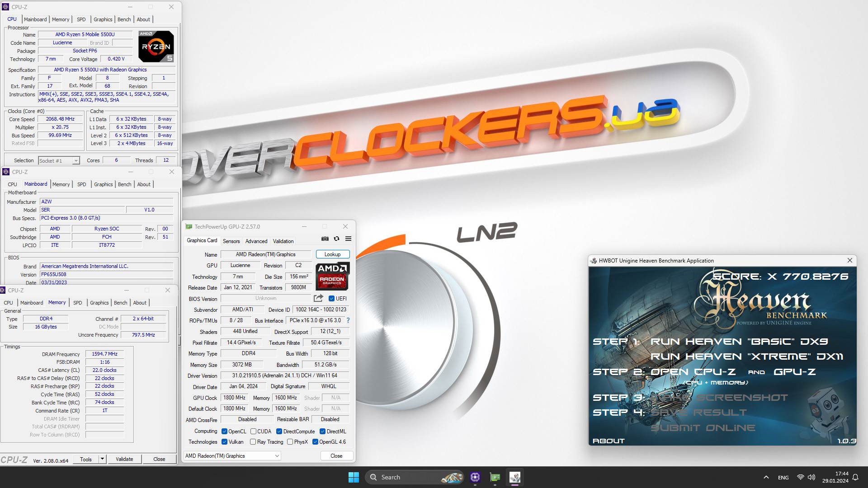
Task: Click the Tools button in CPU-Z
Action: click(86, 459)
